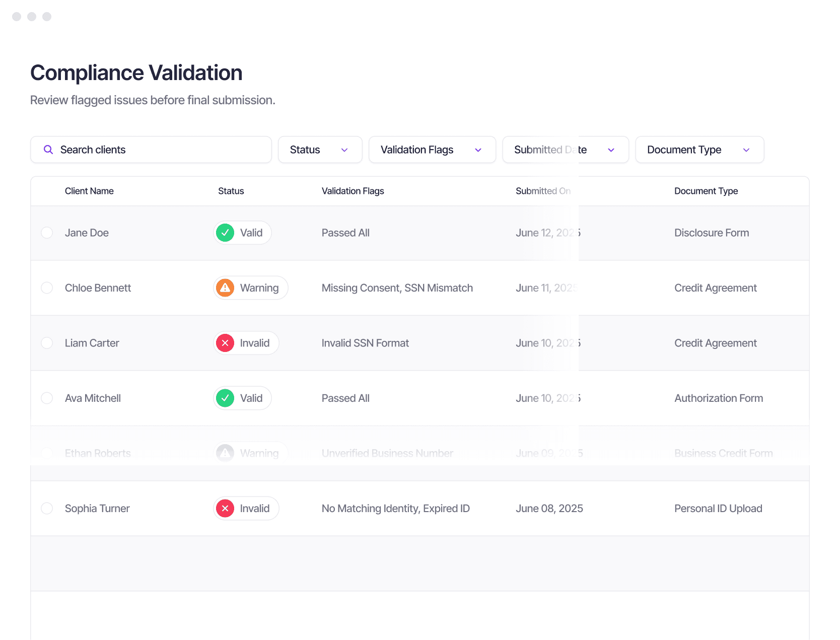
Task: Click the Ava Mitchell client name
Action: [93, 398]
